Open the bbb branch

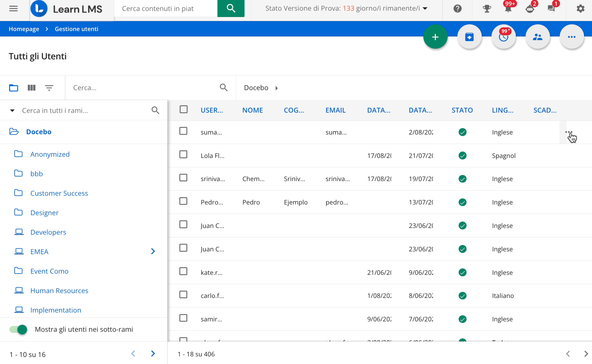click(37, 174)
